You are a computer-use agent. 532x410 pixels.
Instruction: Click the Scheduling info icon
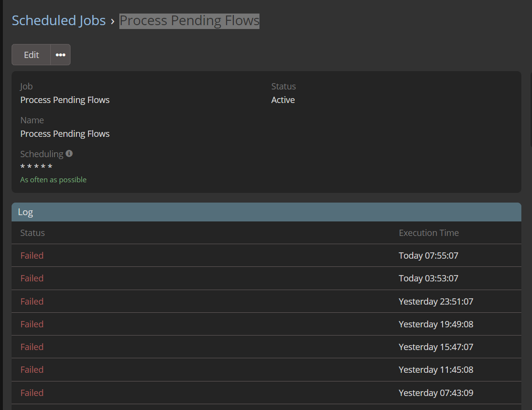click(x=69, y=154)
